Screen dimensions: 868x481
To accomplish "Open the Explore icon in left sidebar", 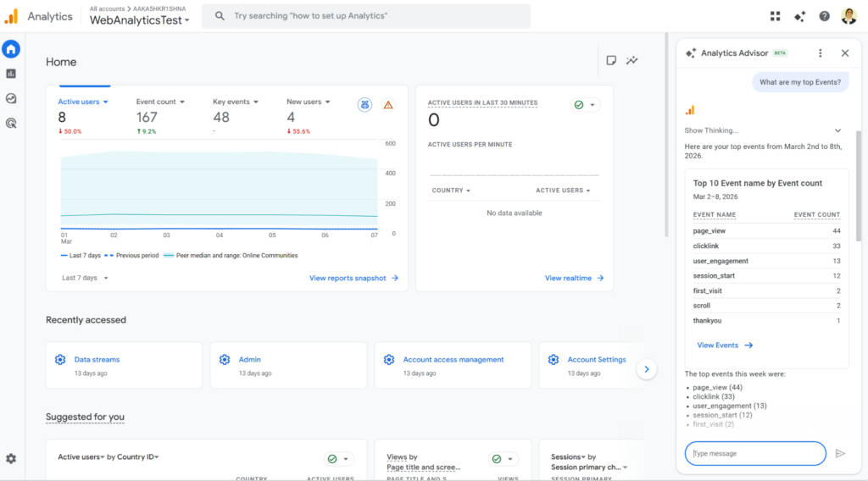I will [x=11, y=98].
